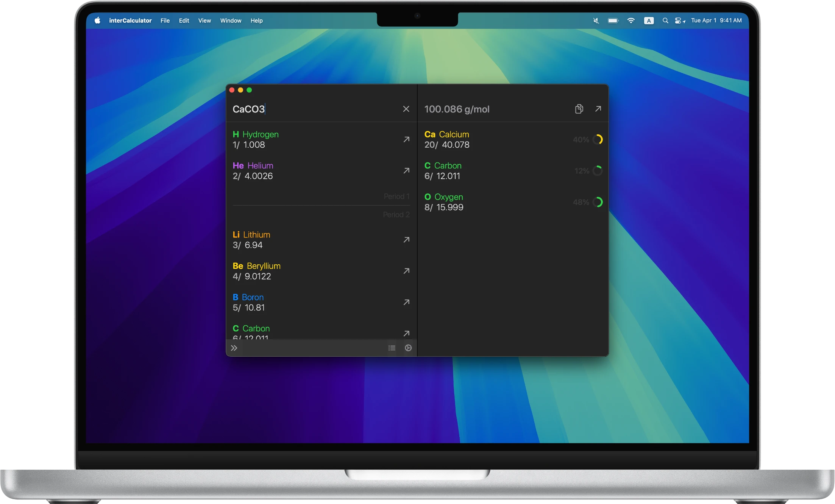
Task: Open Hydrogen element details arrow
Action: (x=406, y=139)
